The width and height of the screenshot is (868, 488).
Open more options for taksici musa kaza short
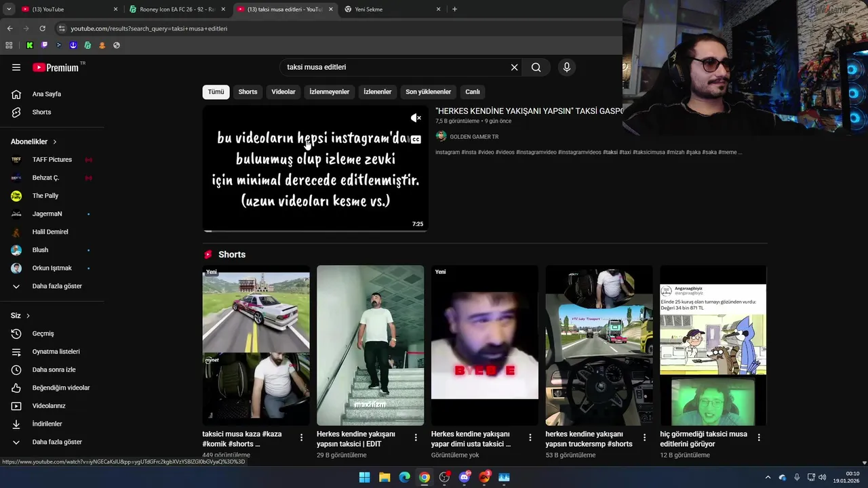point(301,438)
